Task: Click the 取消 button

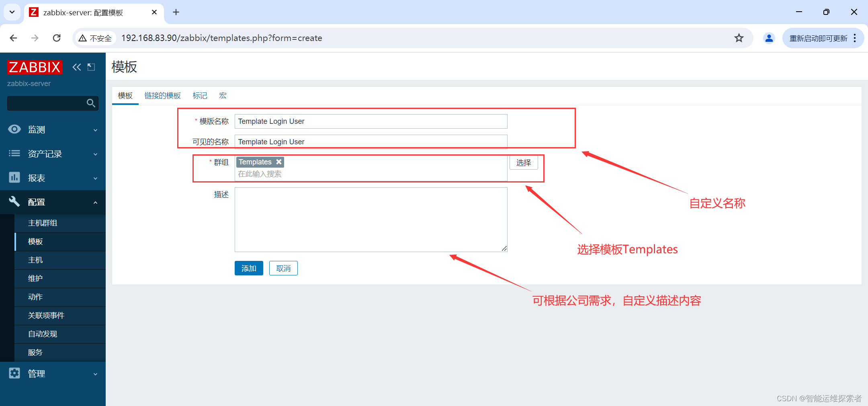Action: [x=283, y=268]
